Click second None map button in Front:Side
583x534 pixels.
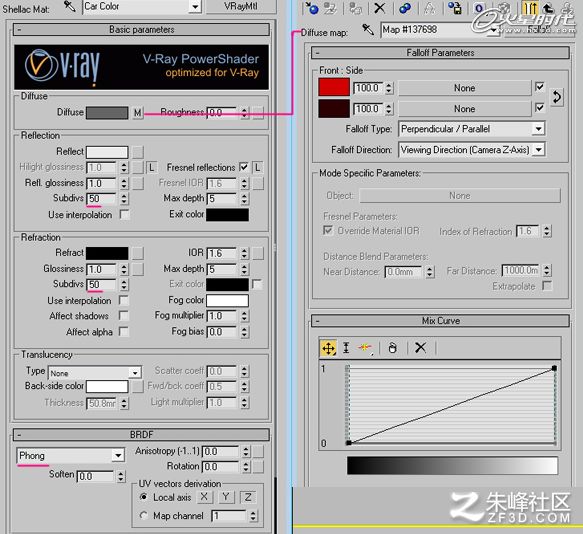[464, 109]
